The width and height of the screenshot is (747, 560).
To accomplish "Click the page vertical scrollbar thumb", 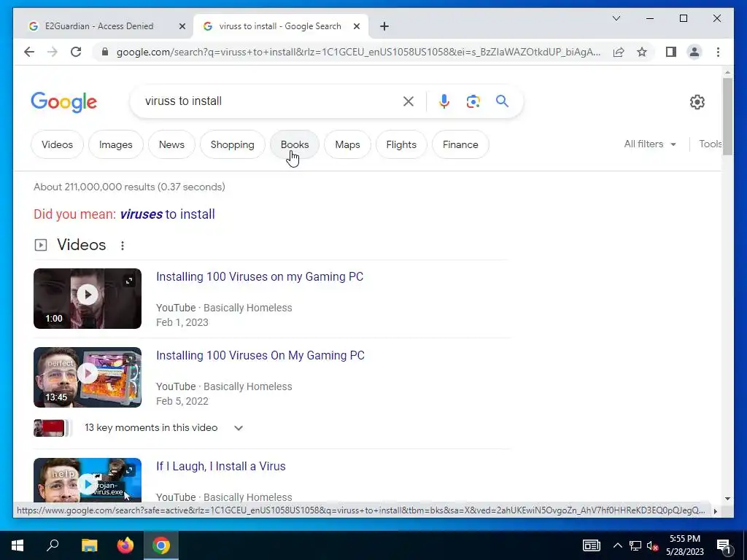I will point(727,117).
